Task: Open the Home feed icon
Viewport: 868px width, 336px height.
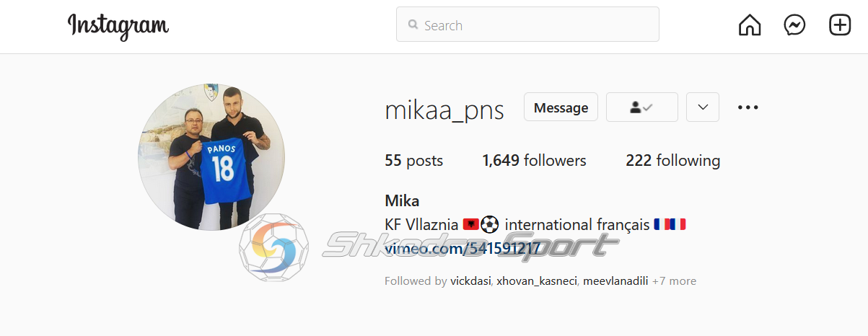Action: 750,25
